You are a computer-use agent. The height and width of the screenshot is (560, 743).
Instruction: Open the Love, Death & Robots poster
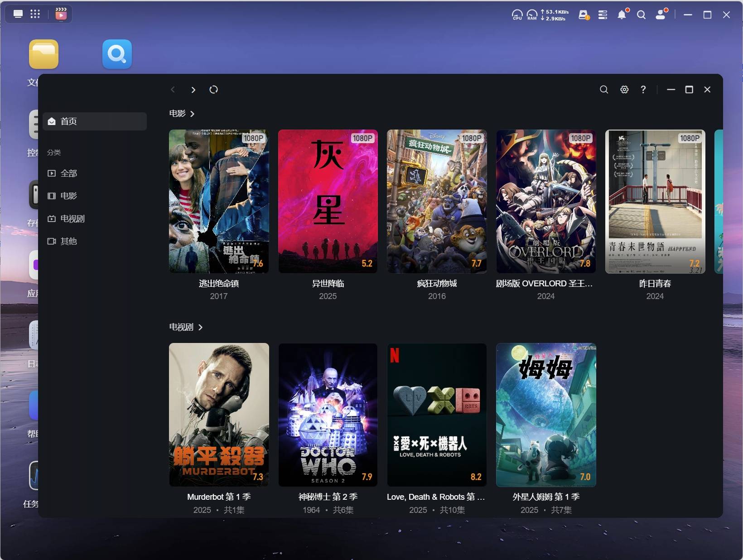click(437, 415)
